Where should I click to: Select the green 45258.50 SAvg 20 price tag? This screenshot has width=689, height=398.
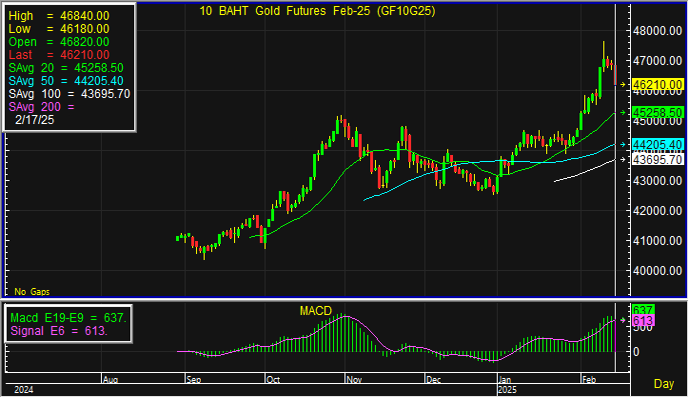pyautogui.click(x=657, y=112)
